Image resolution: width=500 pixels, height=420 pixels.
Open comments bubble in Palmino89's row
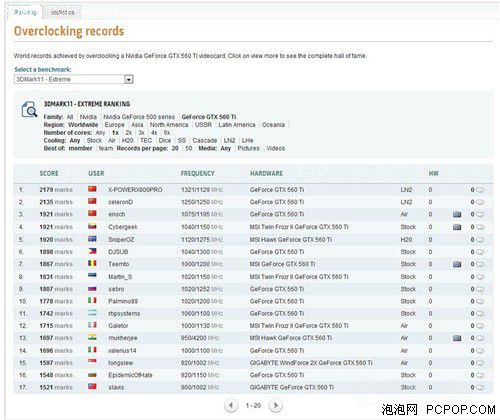click(x=480, y=301)
